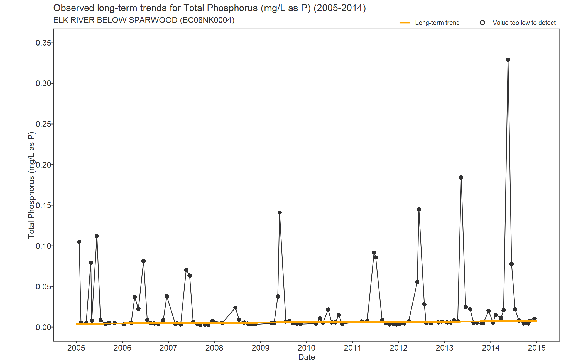Click the 2010 x-axis tick label
Viewport: 588px width, 364px height.
pos(306,348)
